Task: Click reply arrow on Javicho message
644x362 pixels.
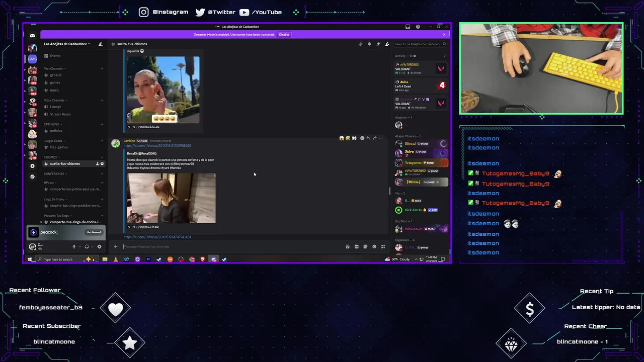Action: (368, 138)
